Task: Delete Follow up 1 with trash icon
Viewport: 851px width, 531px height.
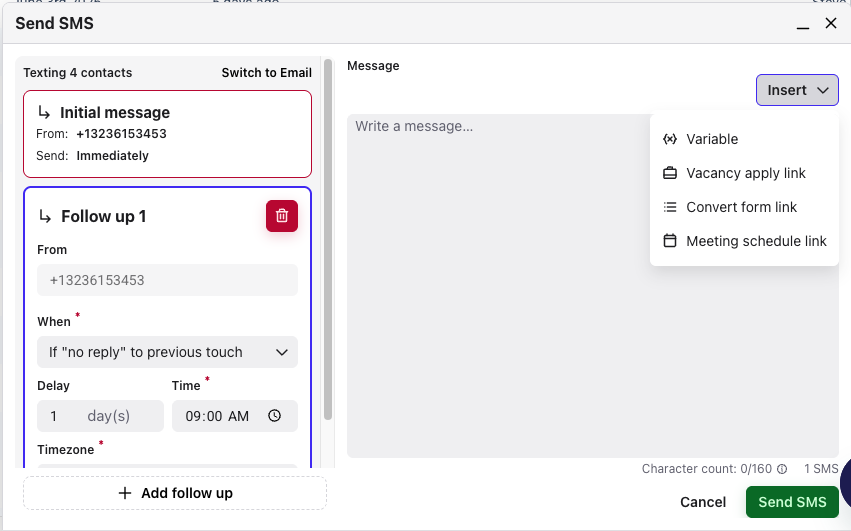Action: point(282,216)
